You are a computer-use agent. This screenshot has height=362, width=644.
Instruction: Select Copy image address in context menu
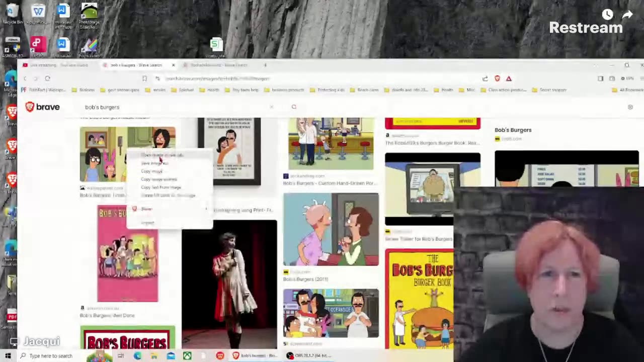coord(169,179)
